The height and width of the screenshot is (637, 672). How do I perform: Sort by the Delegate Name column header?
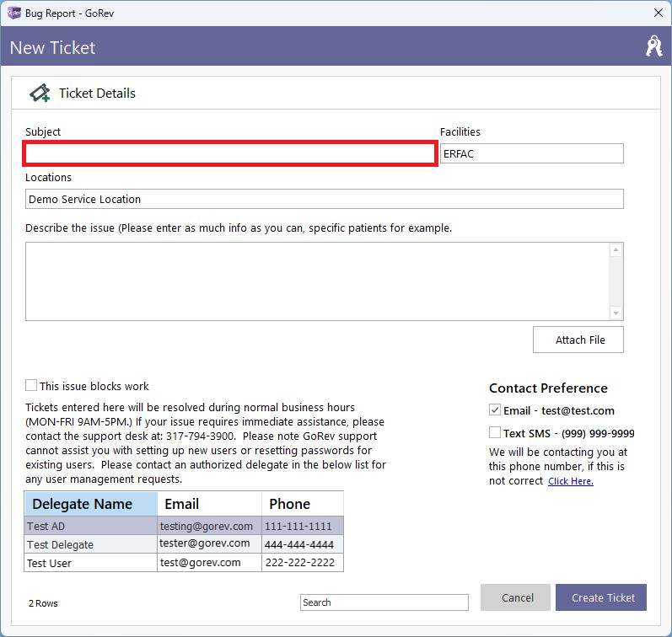point(91,504)
